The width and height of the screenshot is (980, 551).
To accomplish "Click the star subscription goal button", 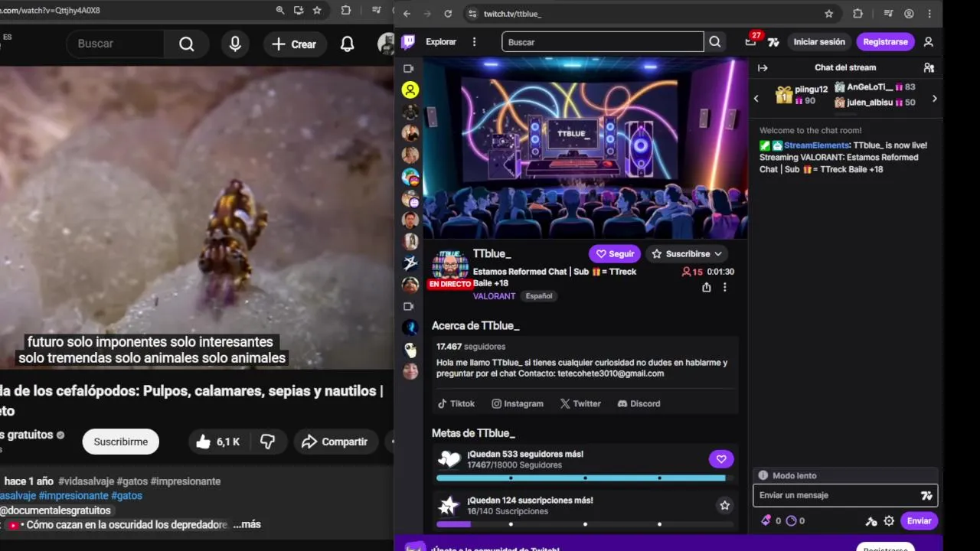I will (724, 505).
